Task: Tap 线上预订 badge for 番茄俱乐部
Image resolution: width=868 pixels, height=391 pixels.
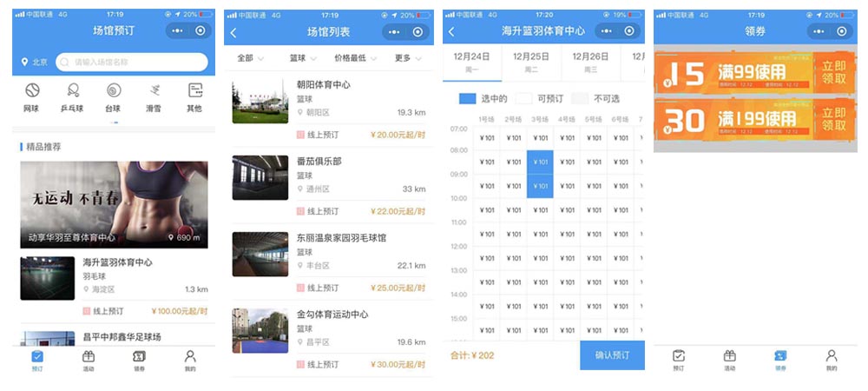Action: 318,211
